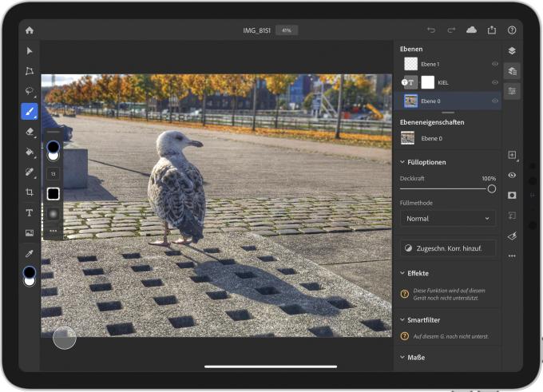Click the 100% Deckkraft value

pos(489,178)
